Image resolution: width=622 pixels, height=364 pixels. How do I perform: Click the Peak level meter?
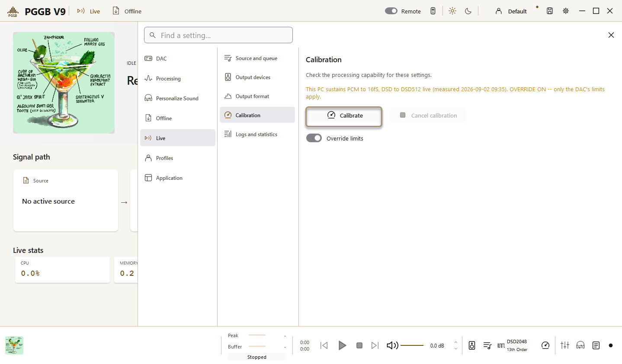tap(257, 335)
